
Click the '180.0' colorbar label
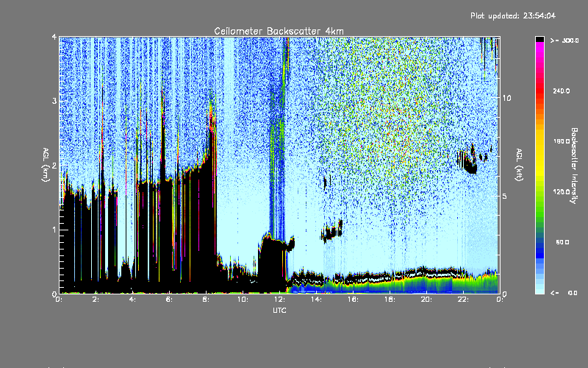click(x=562, y=141)
